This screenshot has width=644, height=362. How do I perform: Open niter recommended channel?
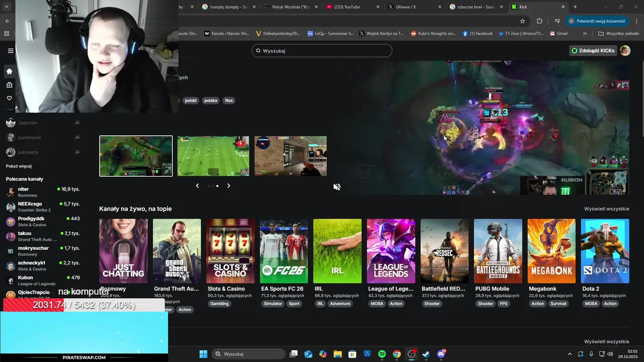click(x=43, y=192)
